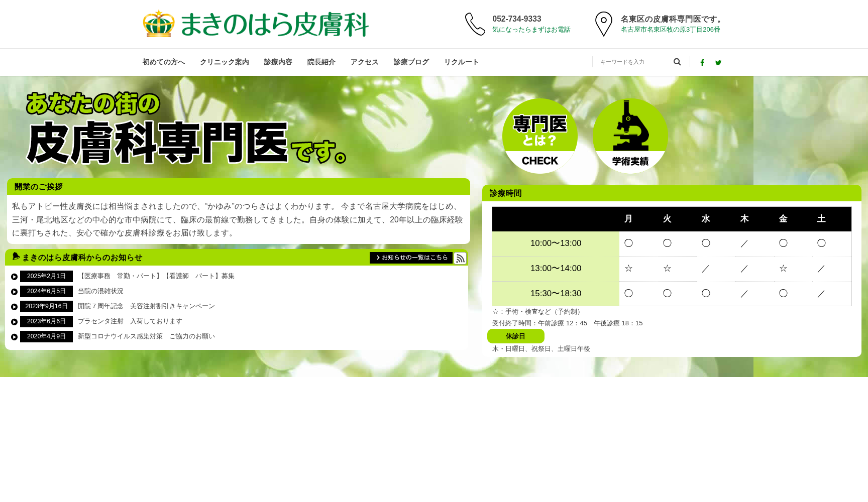Click the phone handset icon
This screenshot has width=868, height=502.
point(475,24)
